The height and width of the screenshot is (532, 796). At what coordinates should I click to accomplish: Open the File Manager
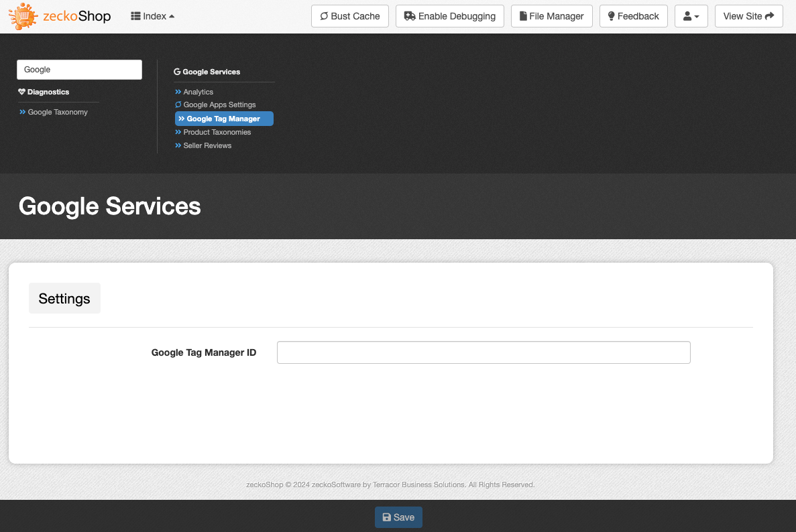click(x=551, y=16)
